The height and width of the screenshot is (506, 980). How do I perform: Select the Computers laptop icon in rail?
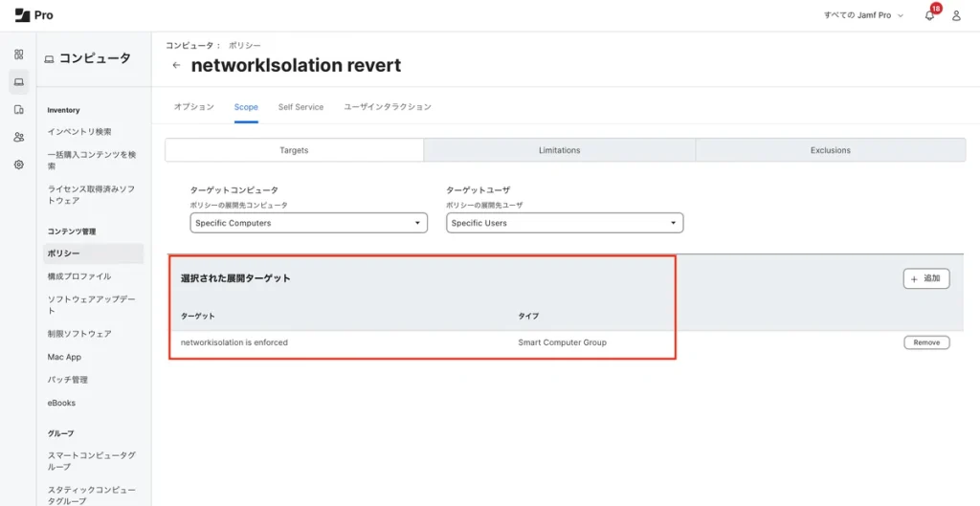click(x=18, y=82)
